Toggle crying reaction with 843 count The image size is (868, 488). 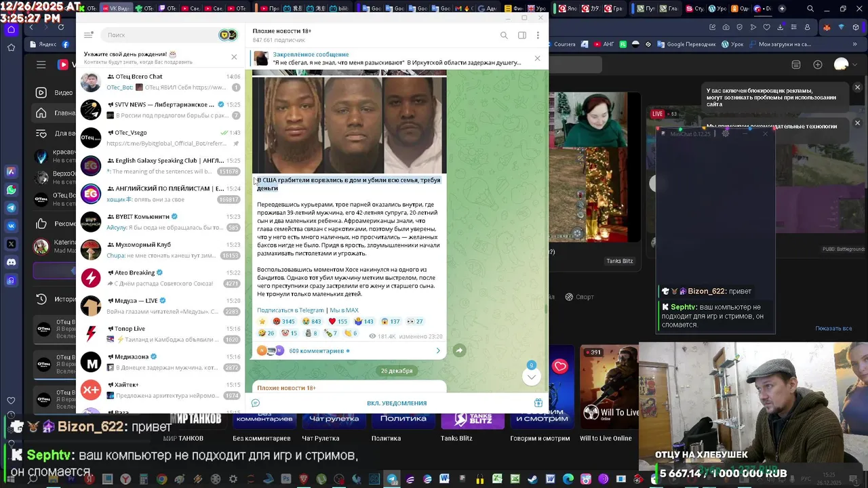coord(312,321)
